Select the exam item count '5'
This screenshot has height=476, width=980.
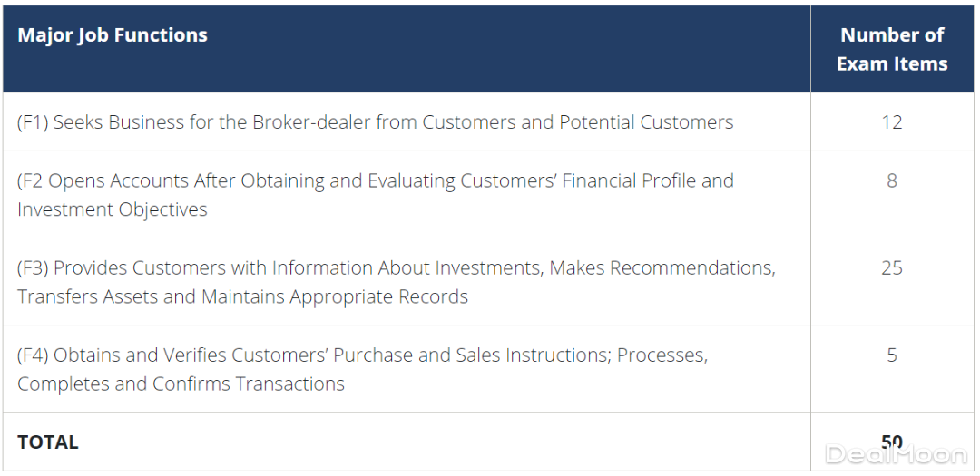[892, 355]
